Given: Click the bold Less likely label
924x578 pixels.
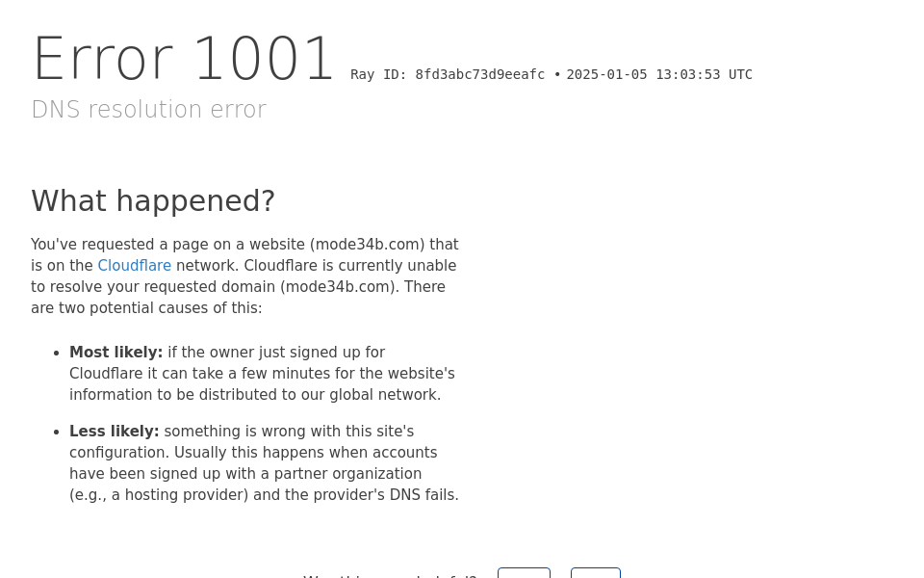Looking at the screenshot, I should 114,432.
